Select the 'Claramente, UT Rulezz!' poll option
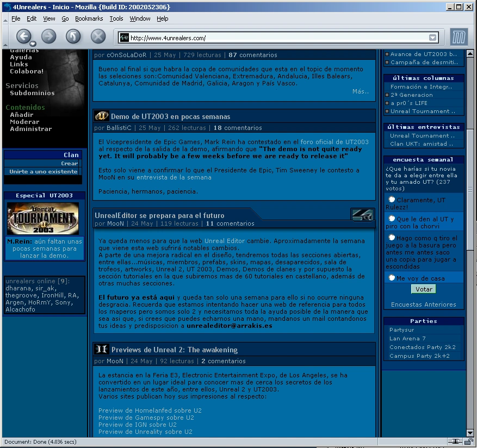This screenshot has height=448, width=477. coord(392,200)
